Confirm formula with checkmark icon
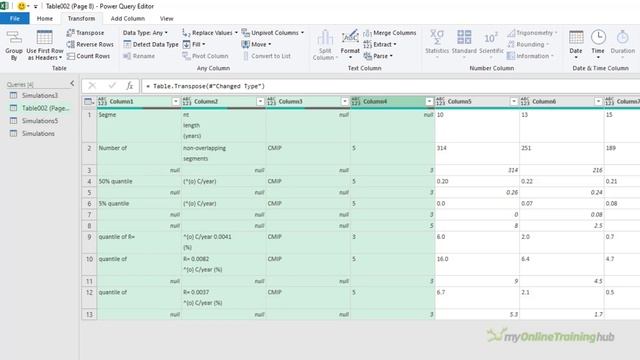This screenshot has height=360, width=640. 111,86
